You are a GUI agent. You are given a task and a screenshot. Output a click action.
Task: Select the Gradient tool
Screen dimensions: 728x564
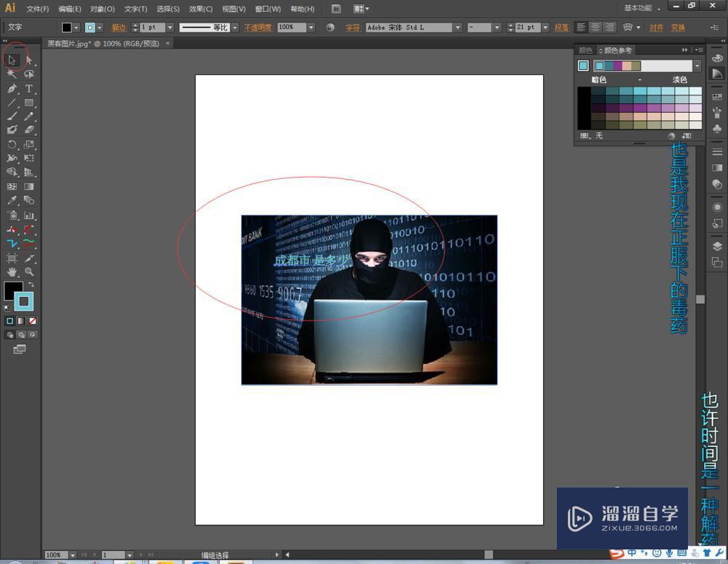[x=29, y=186]
